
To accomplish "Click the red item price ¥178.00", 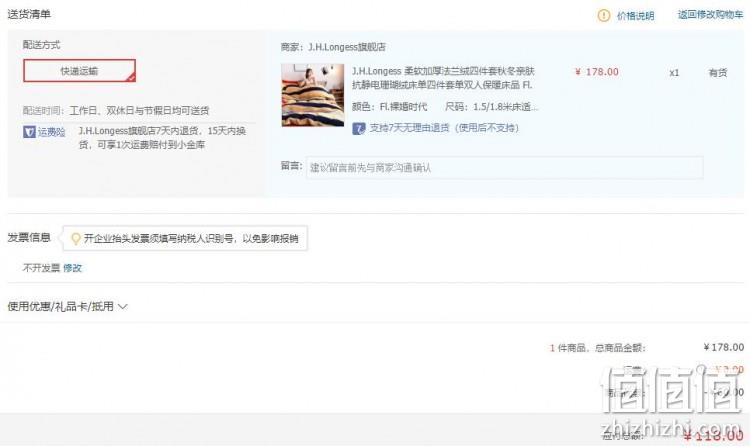I will click(x=596, y=72).
